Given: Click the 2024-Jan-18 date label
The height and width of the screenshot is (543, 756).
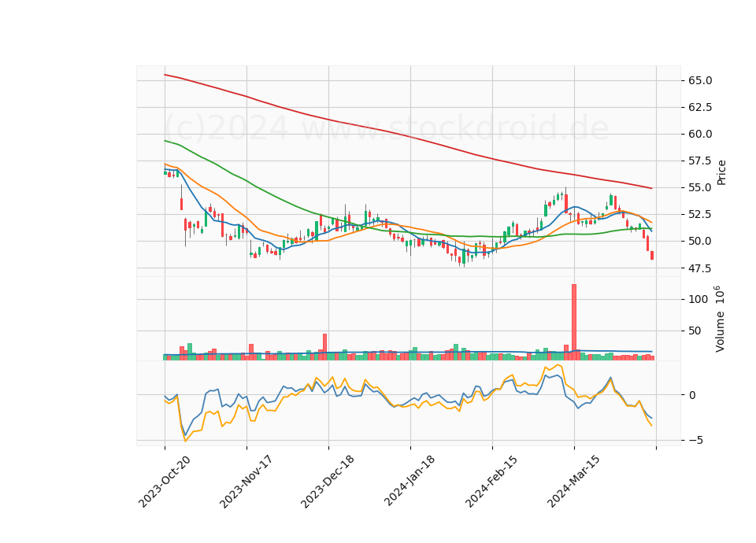Looking at the screenshot, I should pos(409,480).
